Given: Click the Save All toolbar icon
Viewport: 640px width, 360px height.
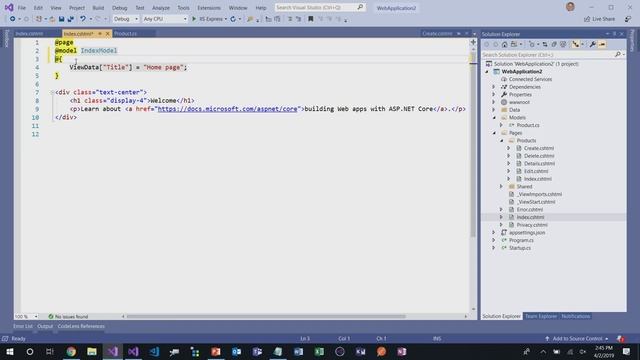Looking at the screenshot, I should [71, 19].
